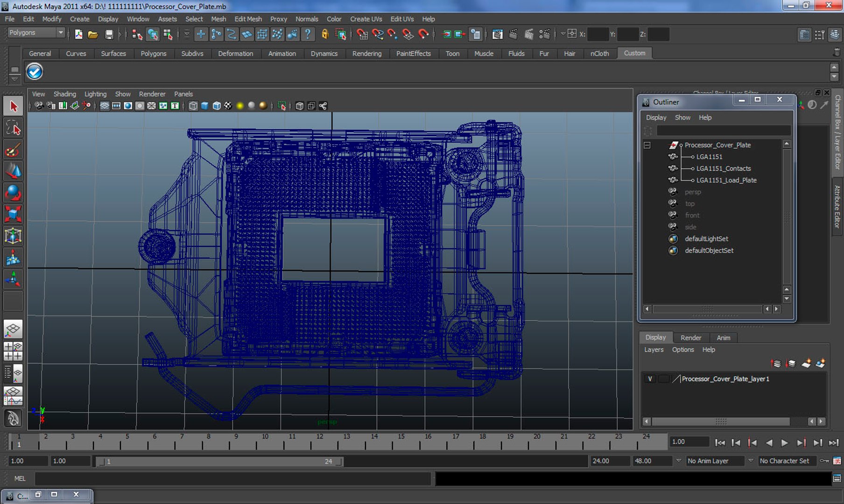Select the Move tool in toolbox
The image size is (844, 504).
pyautogui.click(x=13, y=171)
